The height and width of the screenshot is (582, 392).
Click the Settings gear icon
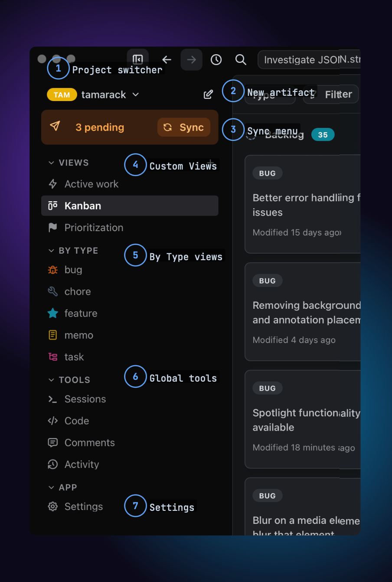53,507
